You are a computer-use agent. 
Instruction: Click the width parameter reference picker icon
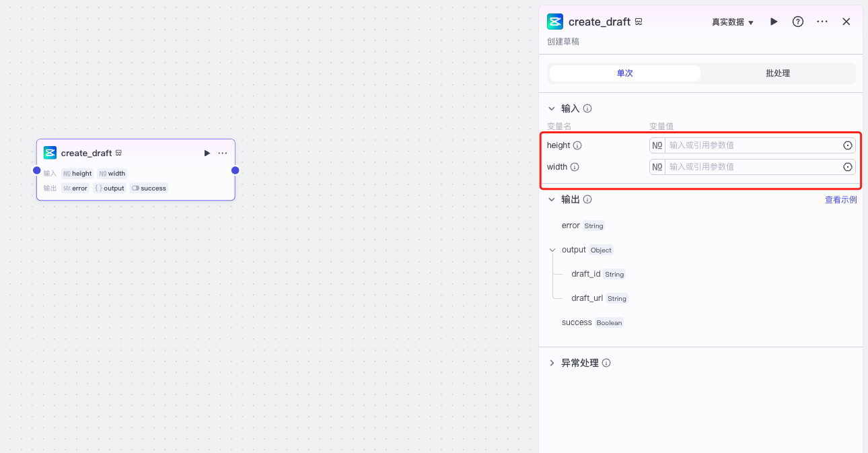coord(847,167)
